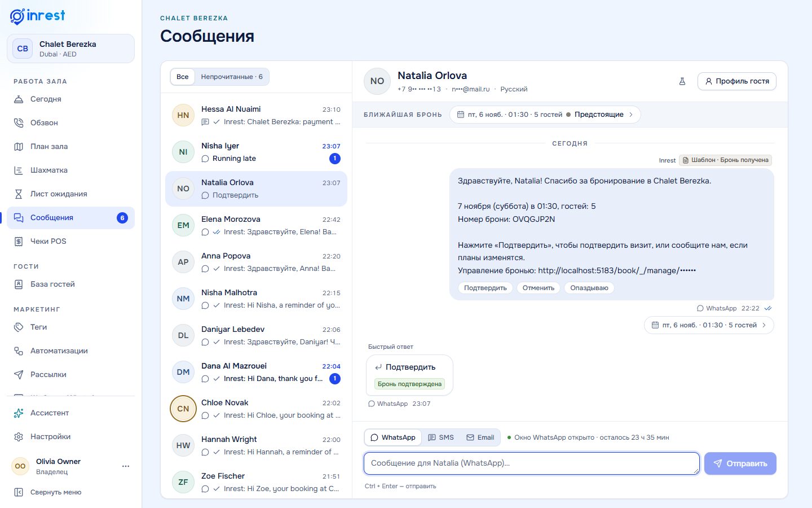This screenshot has width=812, height=508.
Task: Open Шахматка grid view
Action: click(x=70, y=170)
